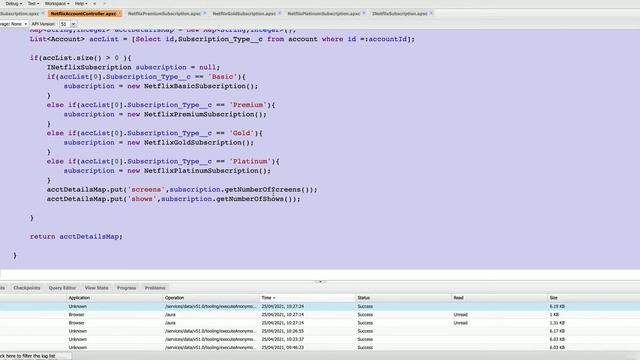Image resolution: width=640 pixels, height=360 pixels.
Task: Click the 6.19 KB size cell
Action: pos(557,306)
